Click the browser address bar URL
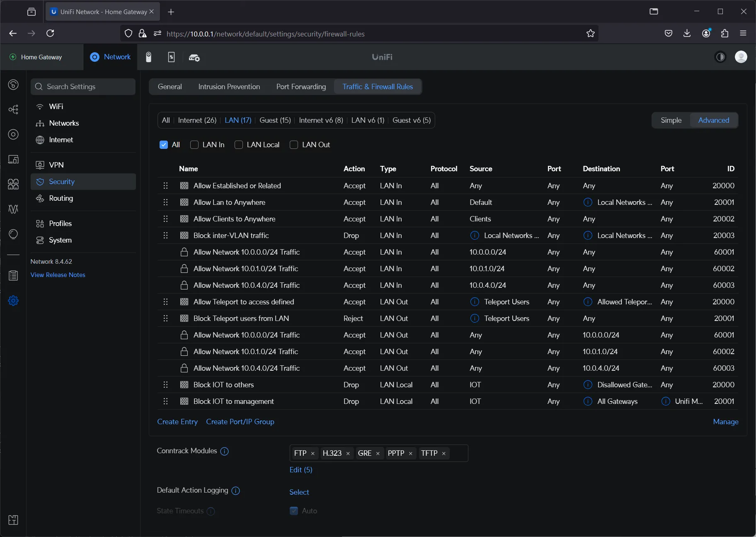756x537 pixels. pos(266,34)
